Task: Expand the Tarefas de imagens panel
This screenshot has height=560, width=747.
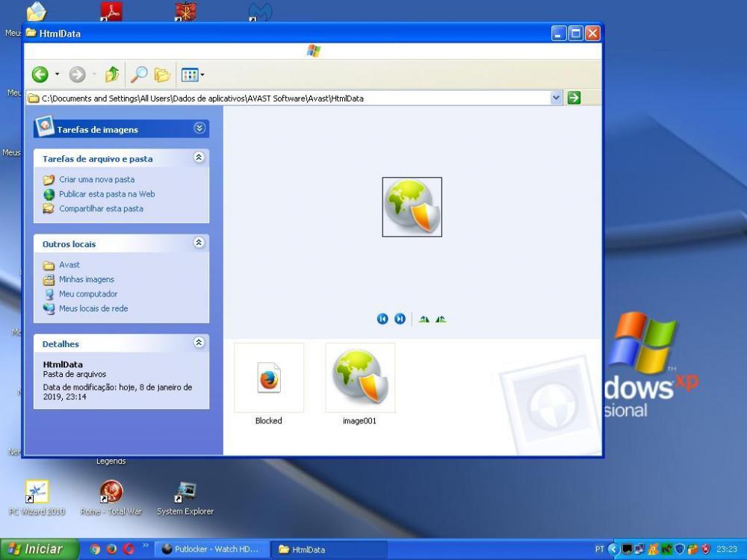Action: click(199, 128)
